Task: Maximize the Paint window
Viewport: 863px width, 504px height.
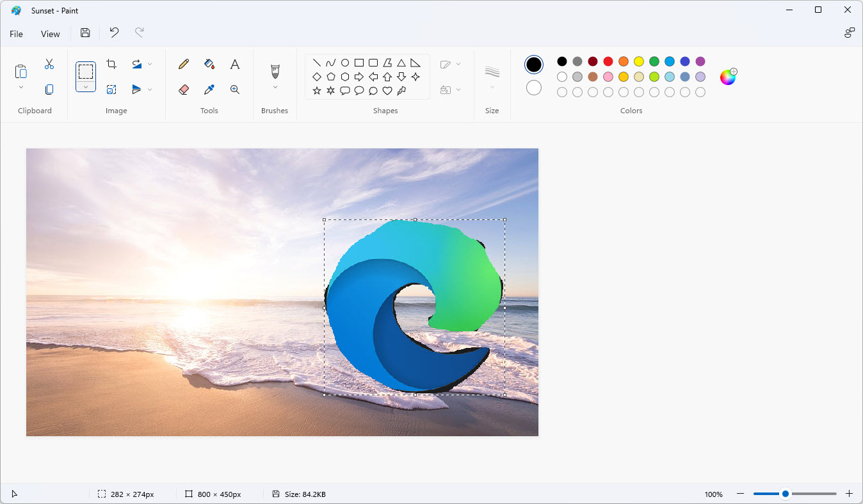Action: pos(818,10)
